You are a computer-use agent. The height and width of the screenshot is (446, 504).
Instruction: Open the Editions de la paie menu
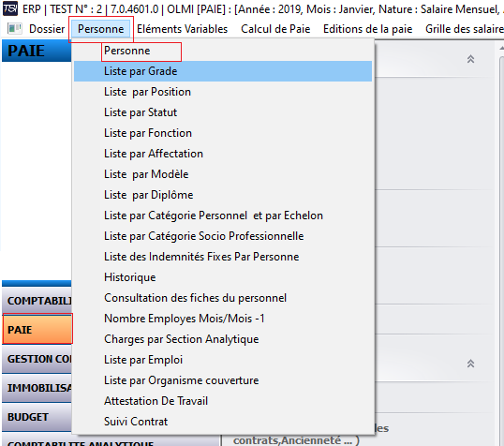pyautogui.click(x=367, y=29)
